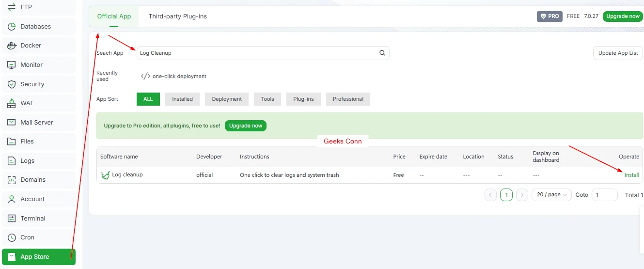The width and height of the screenshot is (644, 269).
Task: Click the Terminal sidebar icon
Action: click(x=12, y=219)
